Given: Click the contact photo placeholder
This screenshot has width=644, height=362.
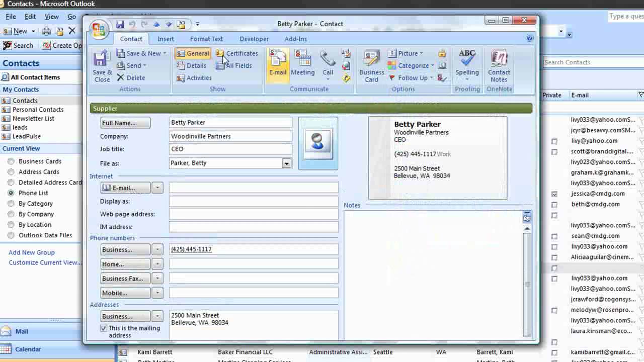Looking at the screenshot, I should pos(317,143).
